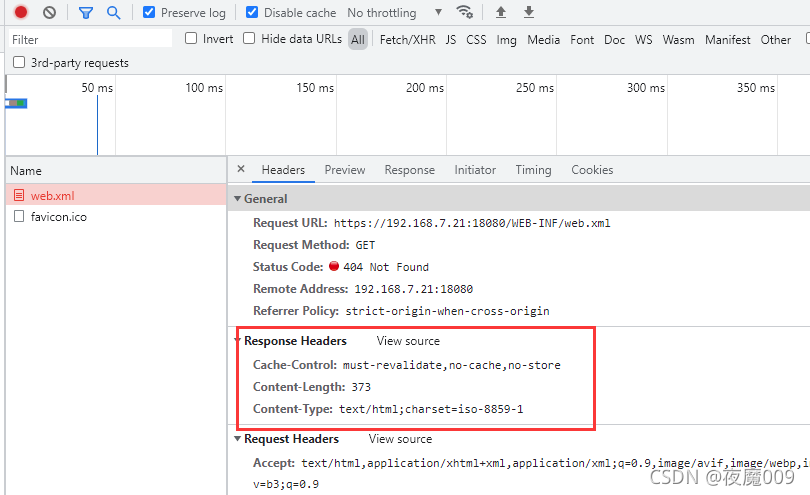Enable the Invert filter checkbox

(x=191, y=38)
